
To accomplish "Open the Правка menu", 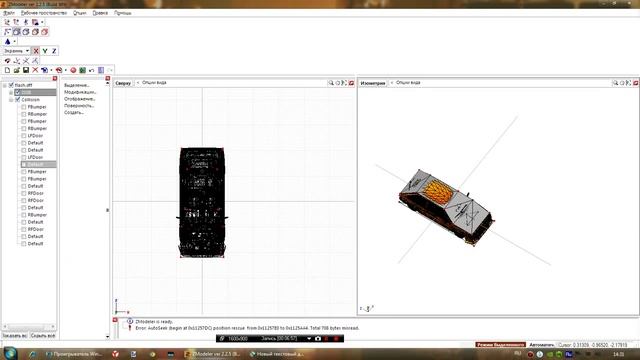I will [x=100, y=13].
